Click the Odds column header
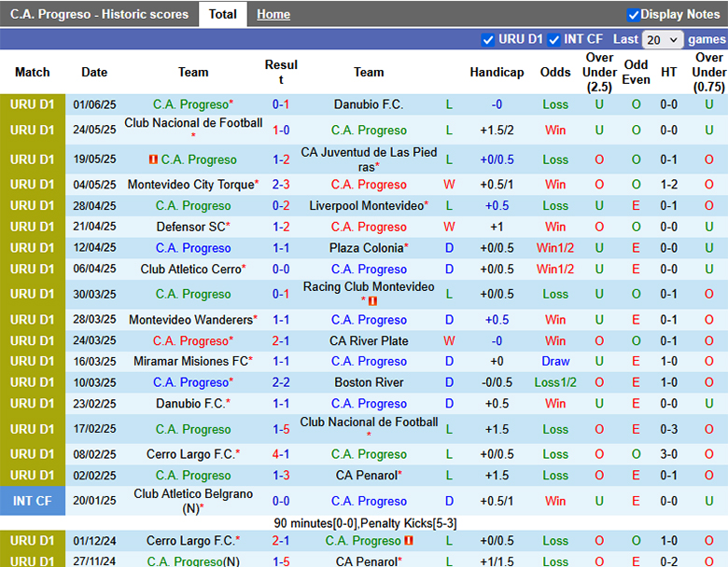This screenshot has width=728, height=567. click(x=555, y=73)
